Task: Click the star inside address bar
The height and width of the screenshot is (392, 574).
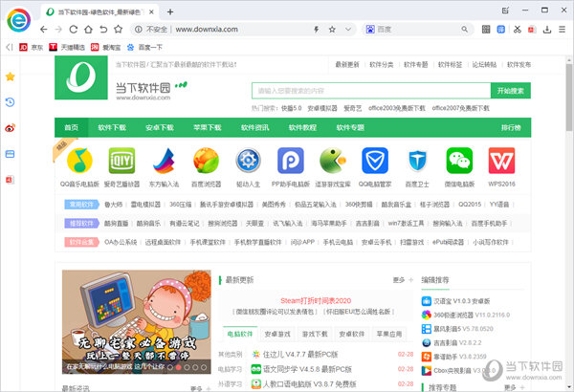Action: 332,30
